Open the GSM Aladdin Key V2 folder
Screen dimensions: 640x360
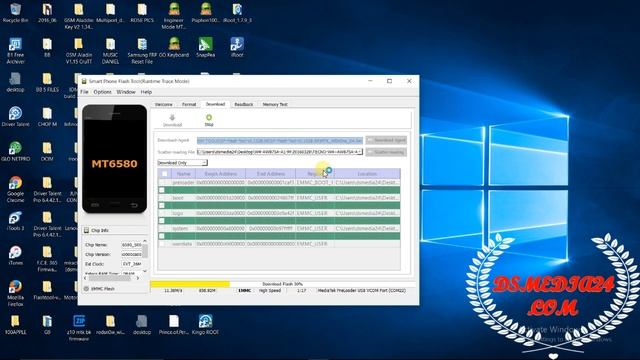79,16
